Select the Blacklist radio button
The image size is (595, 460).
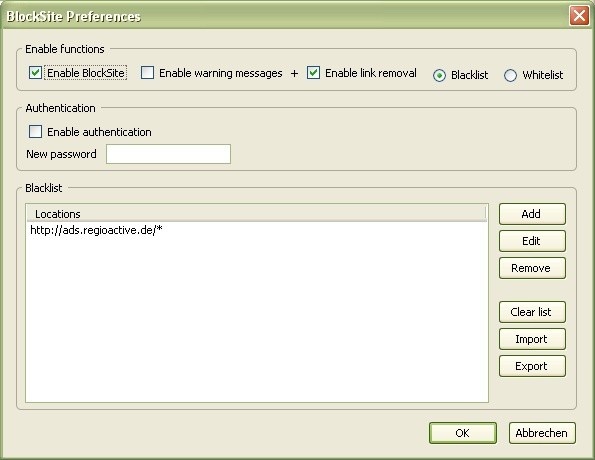[x=439, y=75]
